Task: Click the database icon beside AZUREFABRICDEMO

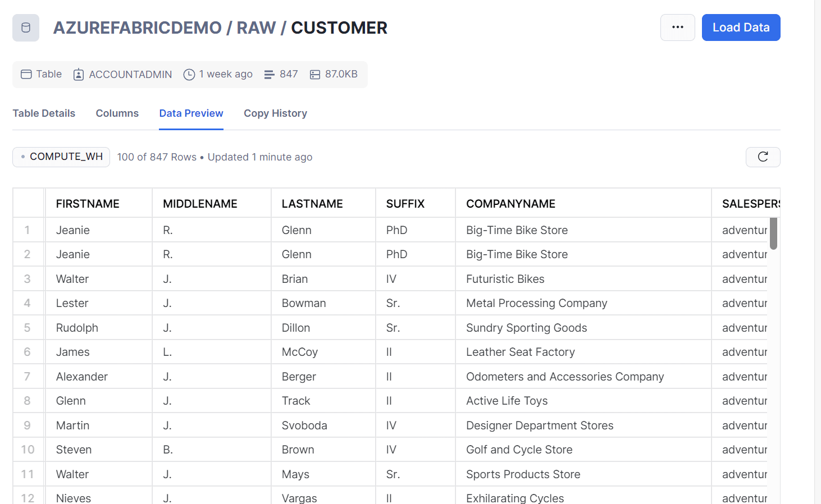Action: (26, 28)
